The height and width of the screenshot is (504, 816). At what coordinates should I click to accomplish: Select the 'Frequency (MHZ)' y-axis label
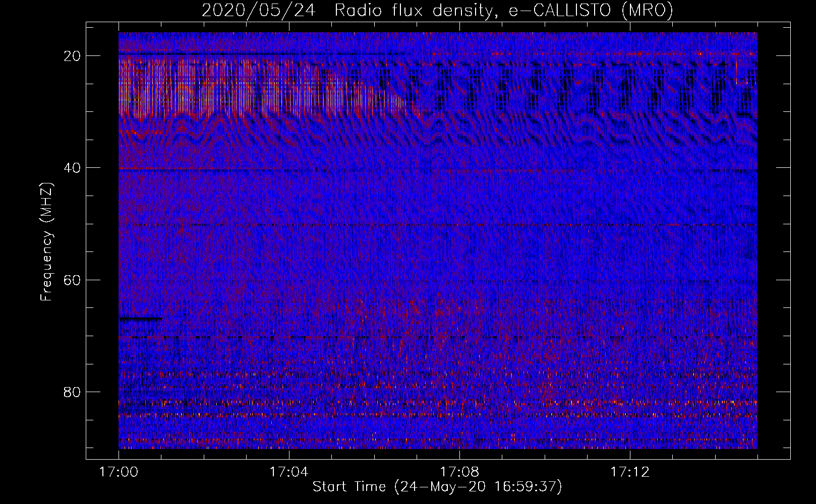click(46, 241)
